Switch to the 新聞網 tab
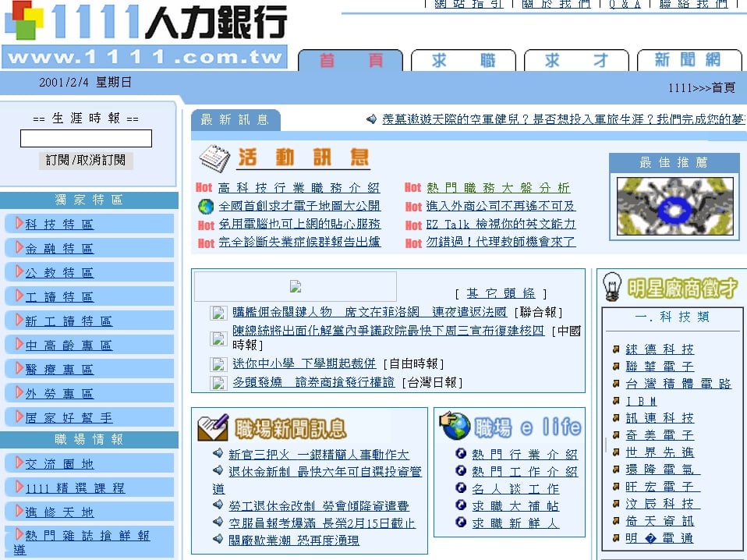This screenshot has height=560, width=747. [687, 61]
